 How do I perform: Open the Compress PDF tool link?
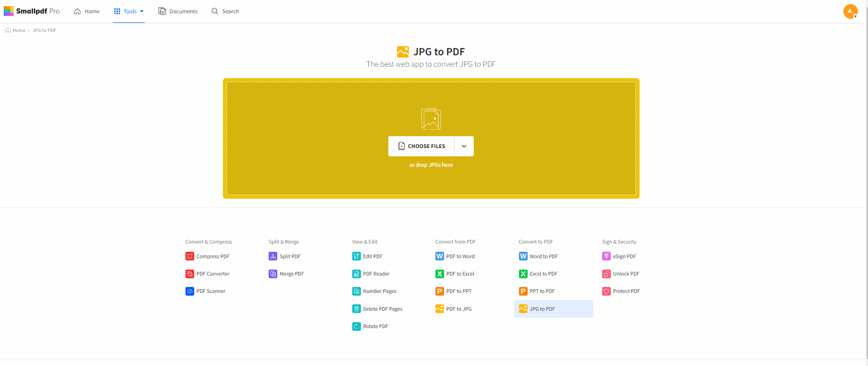[x=208, y=256]
